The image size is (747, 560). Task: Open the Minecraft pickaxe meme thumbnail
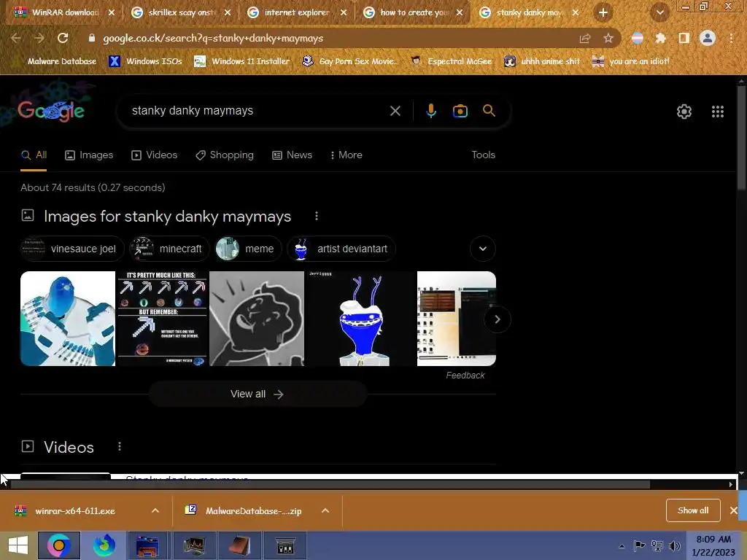(x=163, y=319)
